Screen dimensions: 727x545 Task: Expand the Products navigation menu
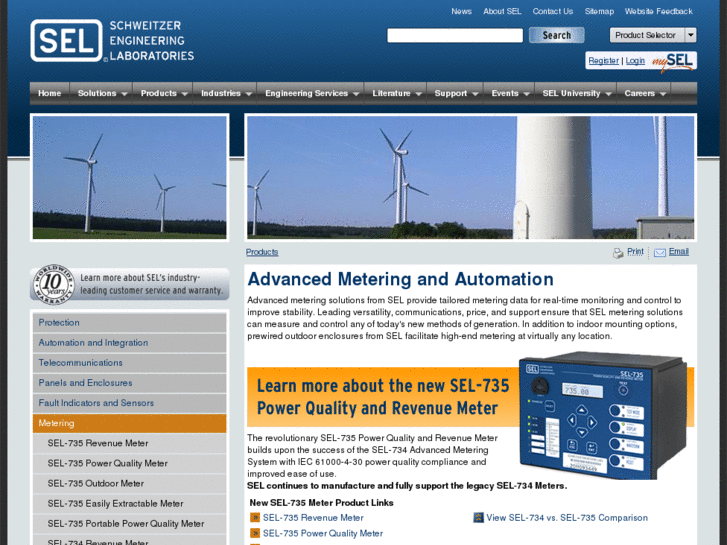click(x=163, y=93)
